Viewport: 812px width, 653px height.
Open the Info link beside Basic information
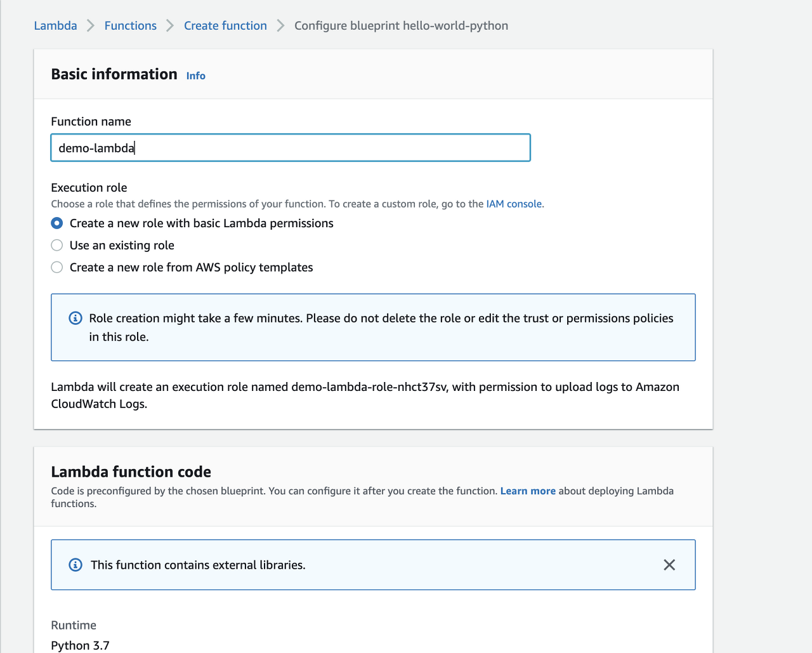click(x=195, y=76)
